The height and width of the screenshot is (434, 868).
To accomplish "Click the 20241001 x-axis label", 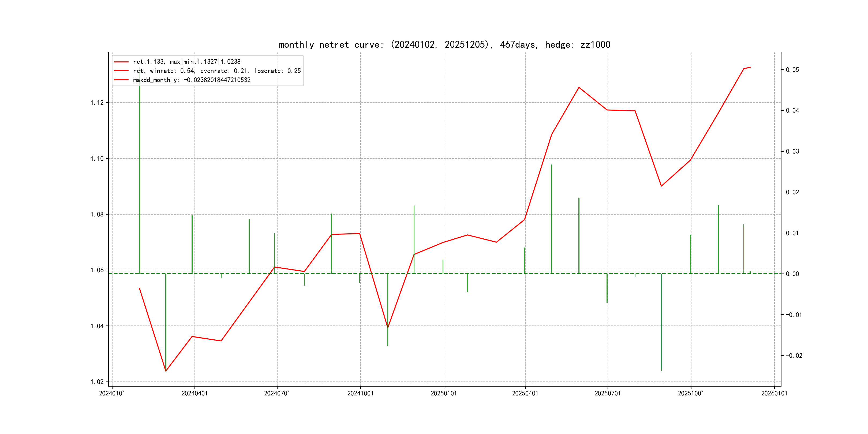I will tap(360, 393).
